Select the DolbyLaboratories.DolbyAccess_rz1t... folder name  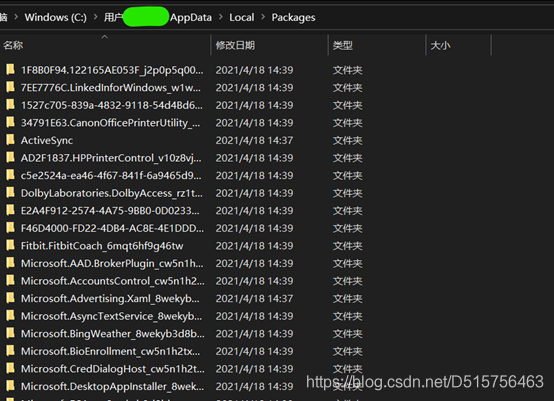coord(112,193)
